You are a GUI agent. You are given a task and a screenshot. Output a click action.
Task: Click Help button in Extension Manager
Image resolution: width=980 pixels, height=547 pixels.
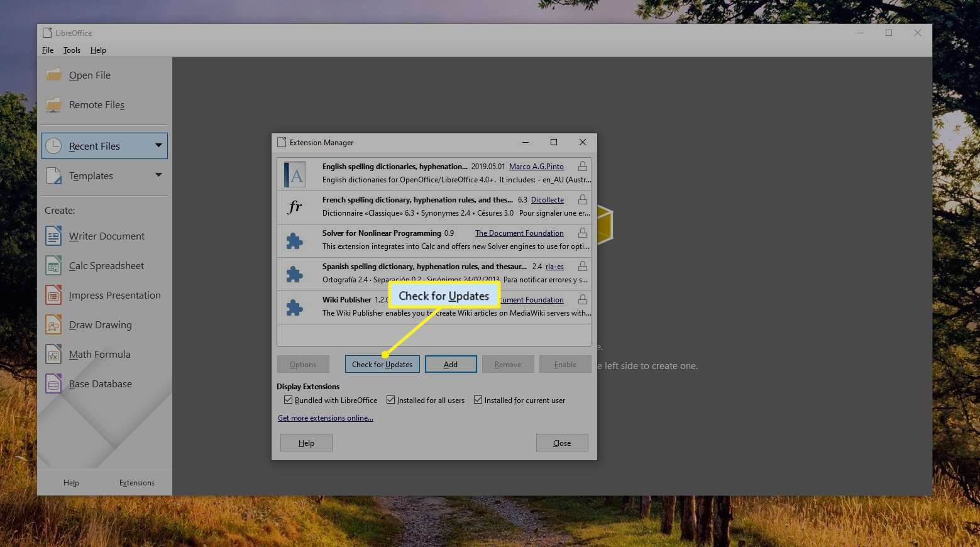306,443
